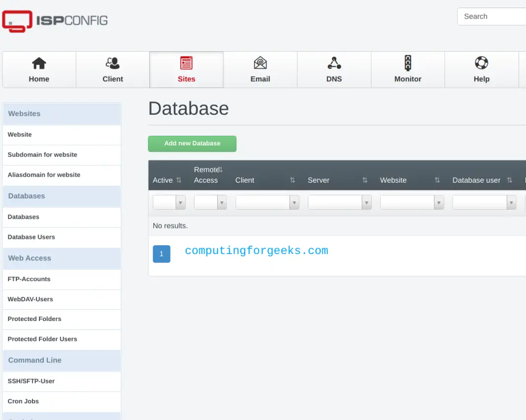526x420 pixels.
Task: Click the ISPConfig logo
Action: coord(54,21)
